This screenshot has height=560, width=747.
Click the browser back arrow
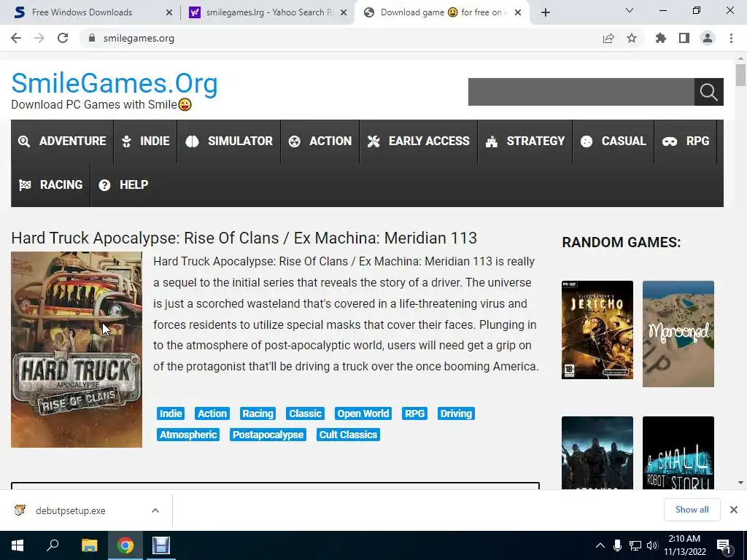(x=16, y=38)
